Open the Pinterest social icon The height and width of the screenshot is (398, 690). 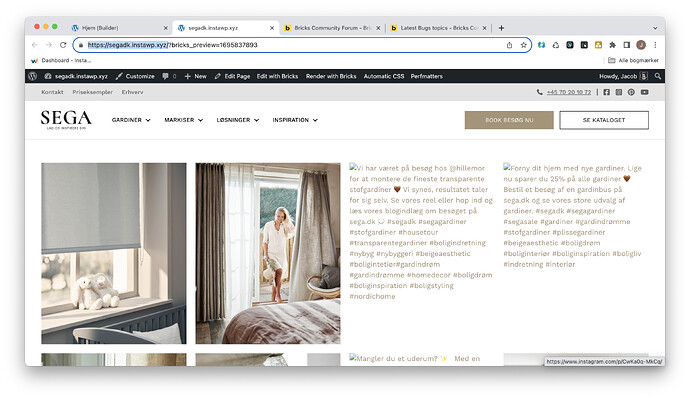point(631,92)
